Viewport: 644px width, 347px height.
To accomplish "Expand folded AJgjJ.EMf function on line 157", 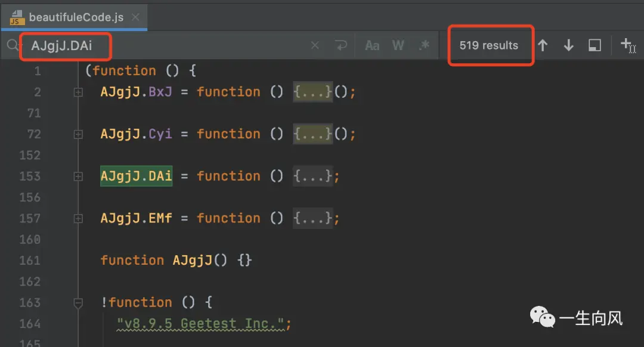I will [78, 218].
